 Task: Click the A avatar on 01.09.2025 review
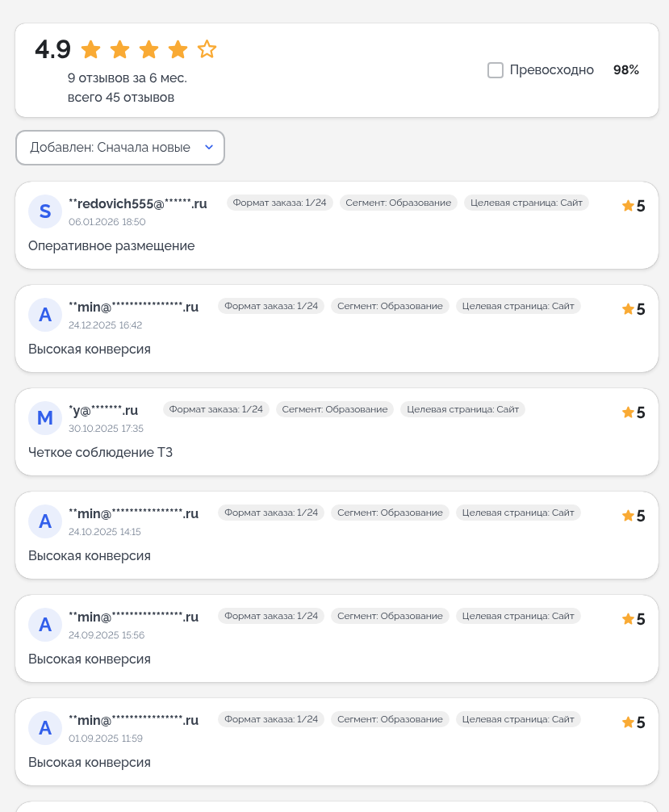(x=45, y=728)
